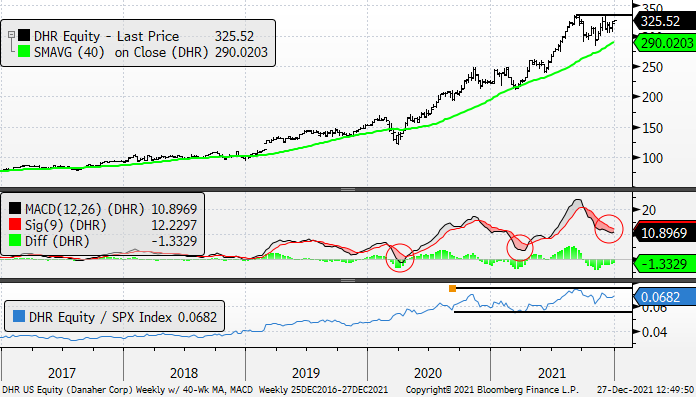Click the divider handle between price and MACD panels
This screenshot has height=397, width=696.
[x=348, y=189]
